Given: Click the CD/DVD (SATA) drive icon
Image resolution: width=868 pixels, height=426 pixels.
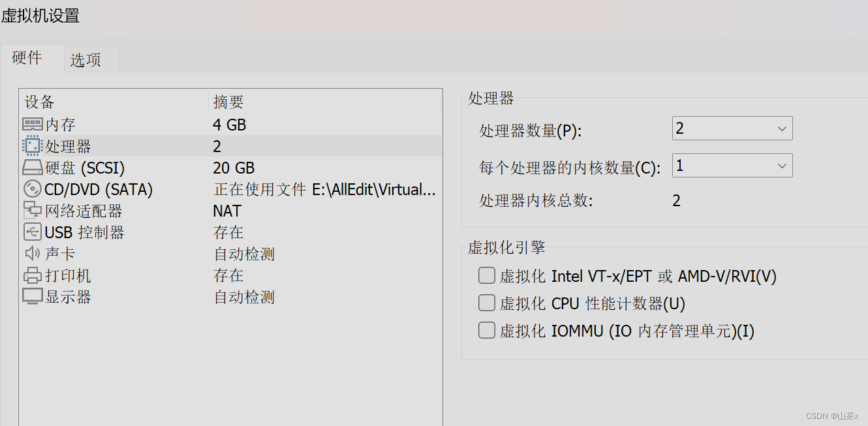Looking at the screenshot, I should 32,189.
